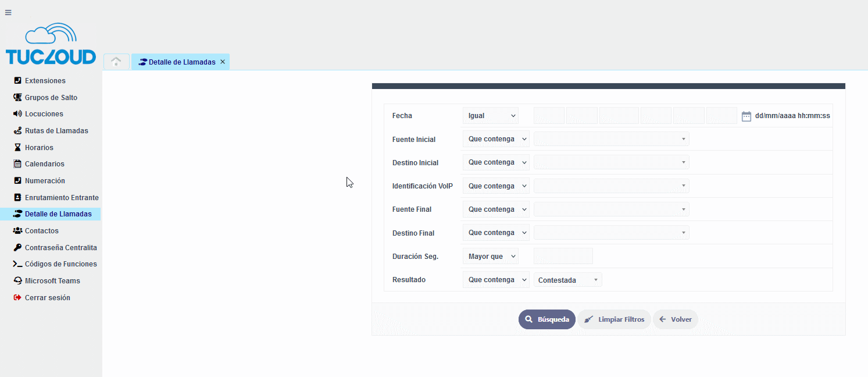Close the Detalle de Llamadas tab

pos(223,62)
